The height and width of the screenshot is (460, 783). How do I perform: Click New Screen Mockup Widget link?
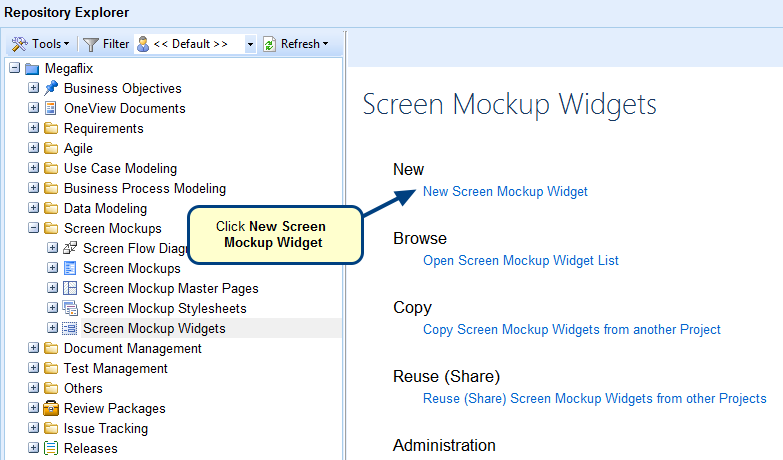[505, 191]
